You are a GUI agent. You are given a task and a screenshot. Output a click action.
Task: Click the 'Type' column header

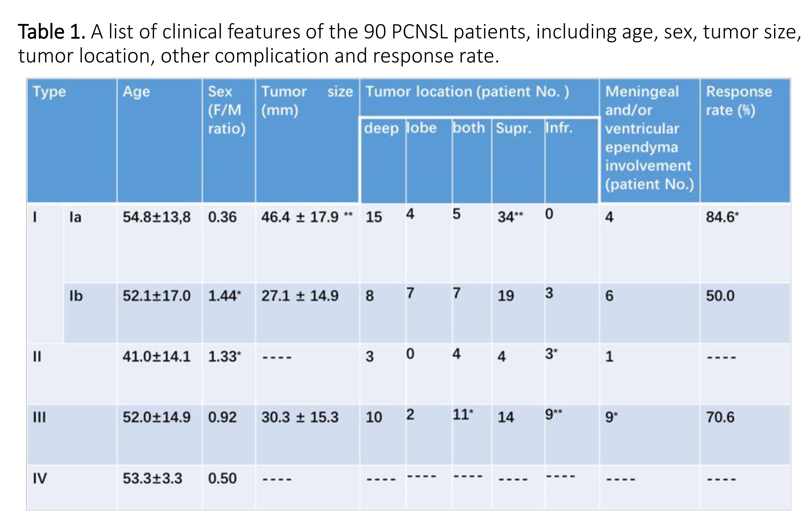(49, 92)
